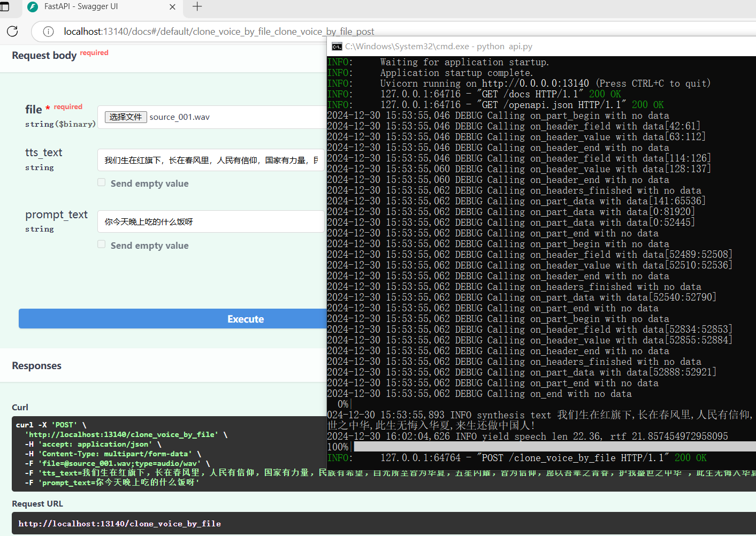Click the Responses section heading
The image size is (756, 536).
pos(36,366)
